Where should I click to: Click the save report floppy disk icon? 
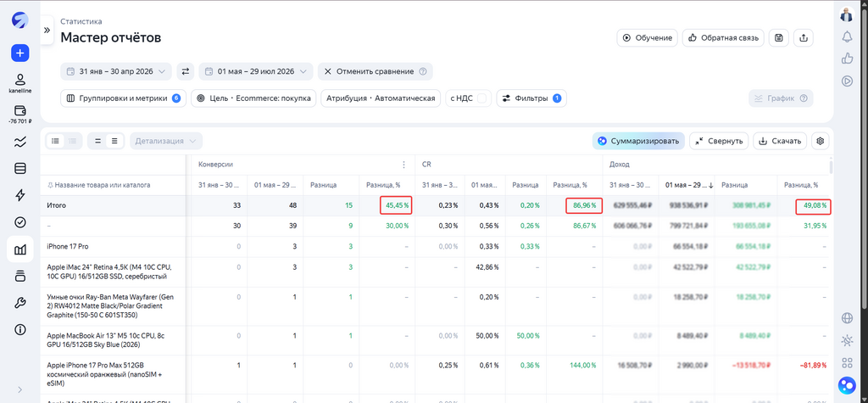point(779,37)
